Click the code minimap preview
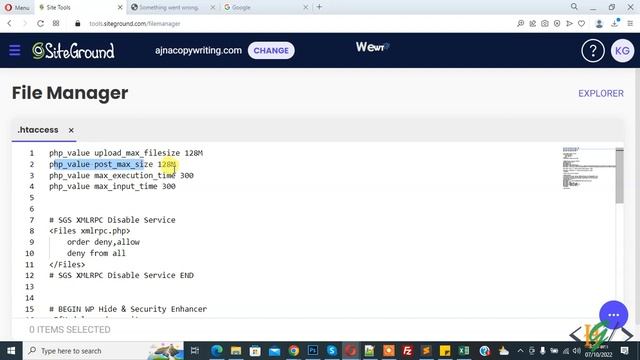 tap(588, 167)
